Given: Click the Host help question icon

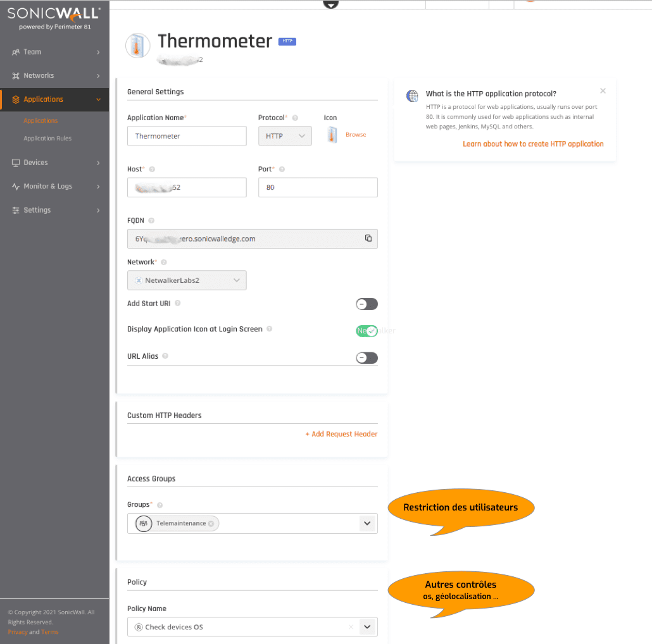Looking at the screenshot, I should 152,169.
